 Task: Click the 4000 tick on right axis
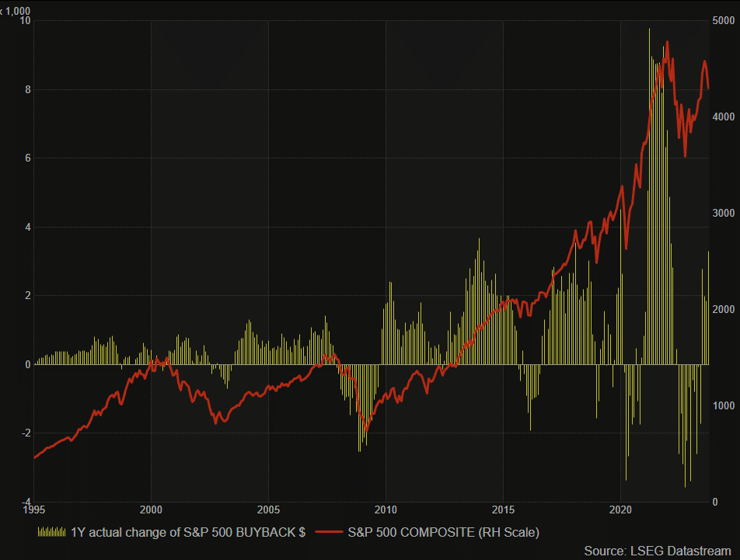[x=724, y=117]
